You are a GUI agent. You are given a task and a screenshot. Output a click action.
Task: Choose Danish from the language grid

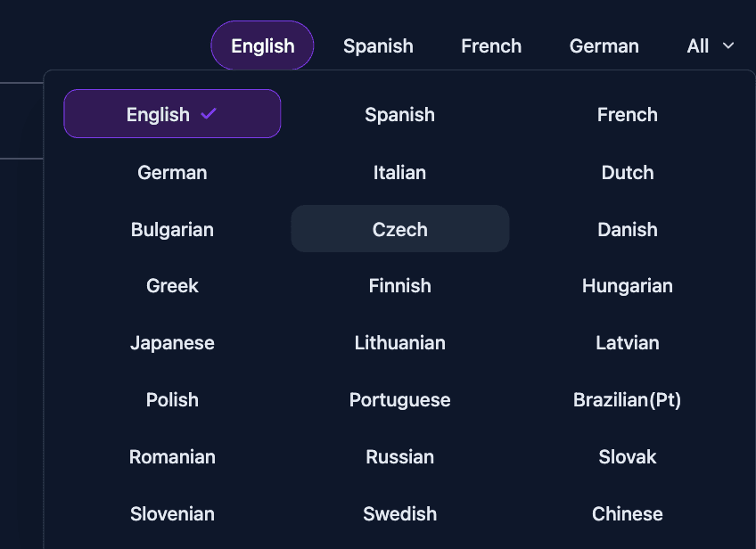coord(627,229)
